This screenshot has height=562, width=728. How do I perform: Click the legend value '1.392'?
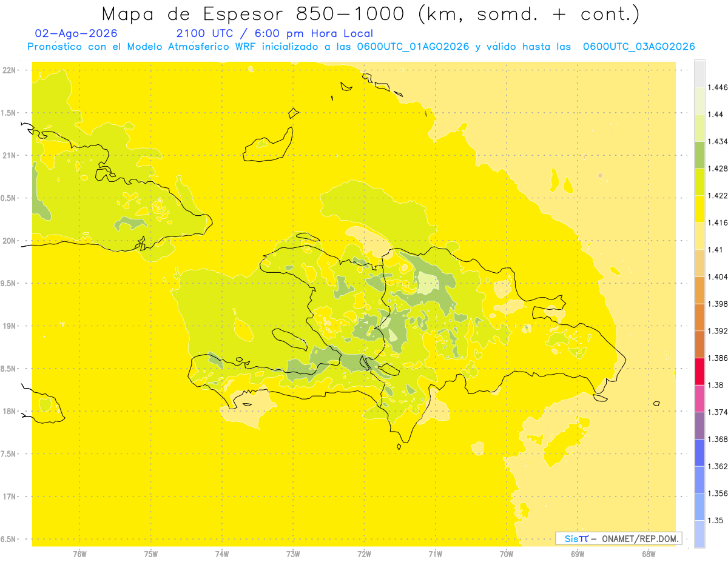(x=718, y=331)
